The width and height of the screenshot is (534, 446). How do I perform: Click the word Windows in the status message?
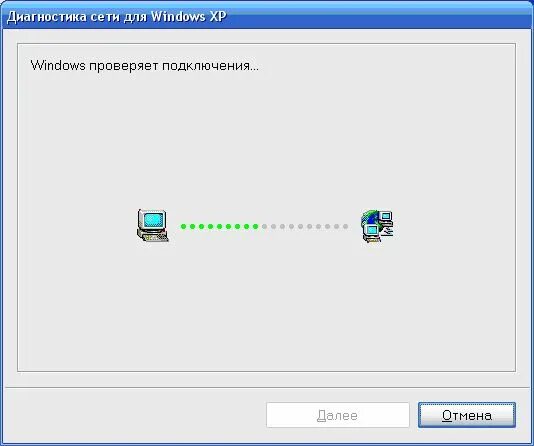58,65
